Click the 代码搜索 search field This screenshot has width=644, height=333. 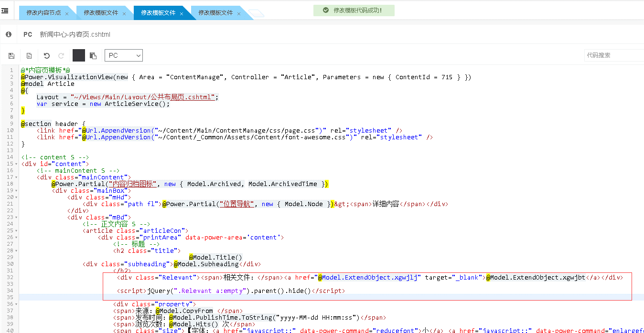click(x=613, y=55)
